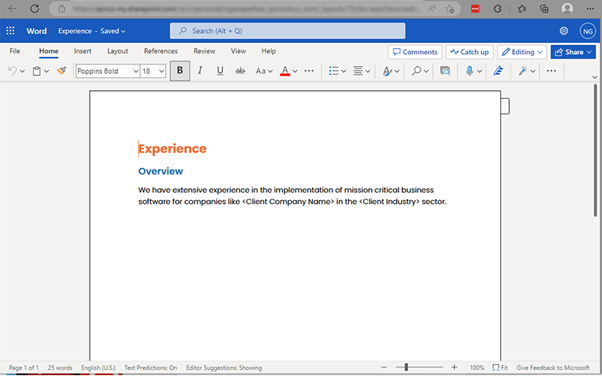Open the Editing mode dropdown
This screenshot has width=602, height=377.
522,52
